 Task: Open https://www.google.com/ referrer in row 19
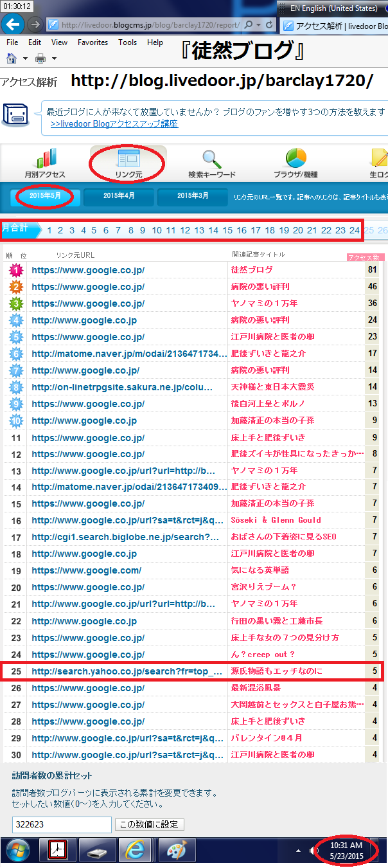click(x=87, y=570)
